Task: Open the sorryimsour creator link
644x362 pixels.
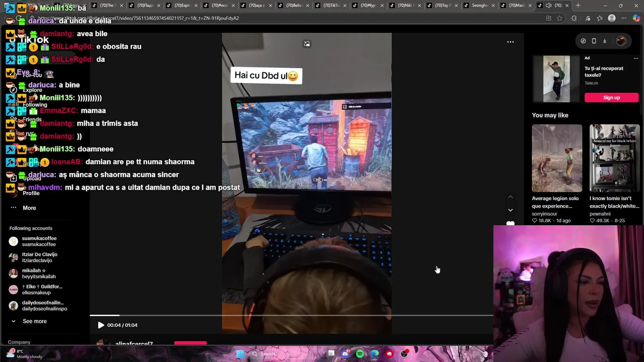Action: 544,214
